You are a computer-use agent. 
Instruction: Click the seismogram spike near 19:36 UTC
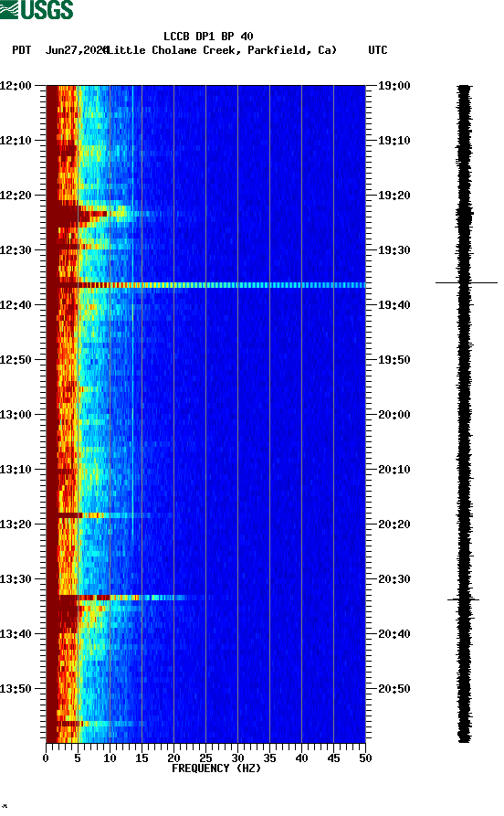(466, 282)
